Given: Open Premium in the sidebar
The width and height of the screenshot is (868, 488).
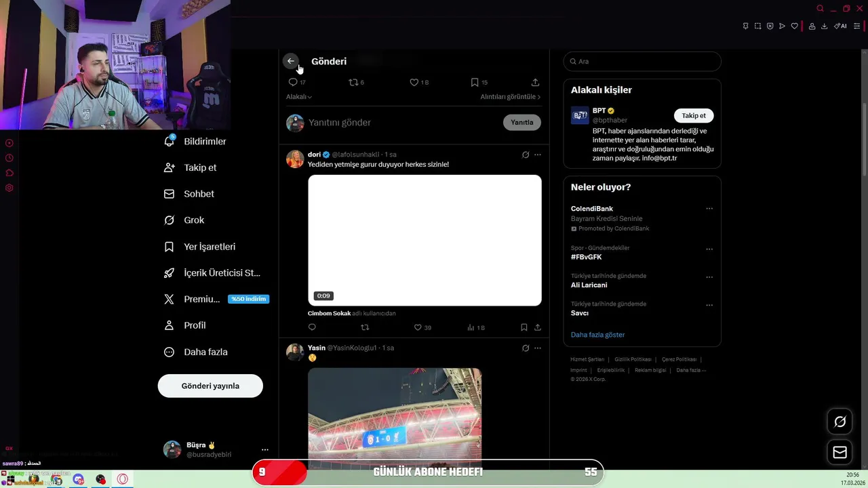Looking at the screenshot, I should click(x=192, y=299).
